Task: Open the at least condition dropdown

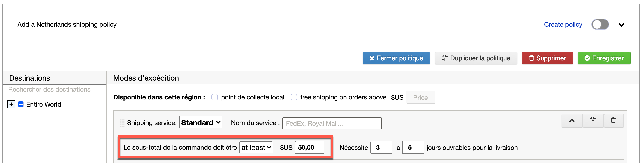Action: pos(256,148)
